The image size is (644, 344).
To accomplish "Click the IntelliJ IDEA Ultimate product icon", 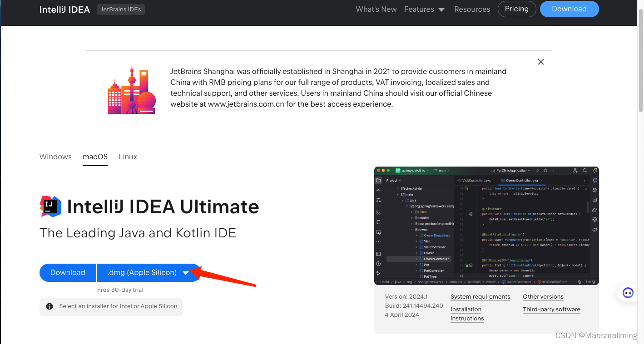I will [x=50, y=206].
